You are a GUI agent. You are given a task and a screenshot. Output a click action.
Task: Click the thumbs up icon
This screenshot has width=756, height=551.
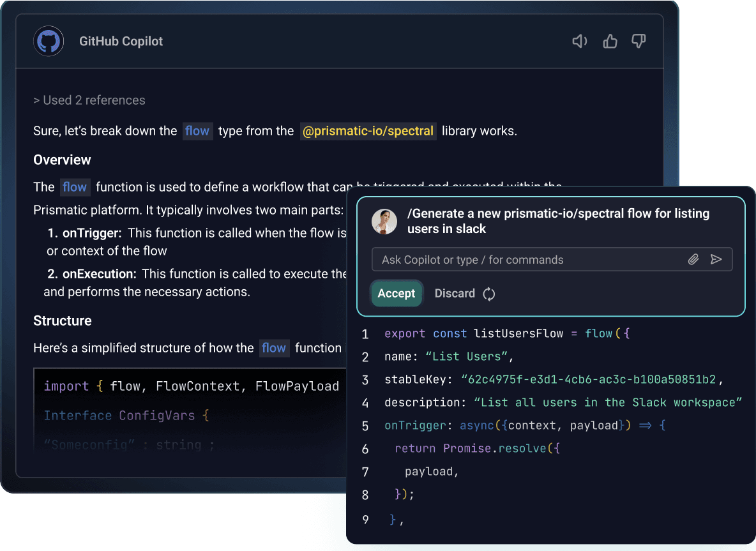pyautogui.click(x=610, y=41)
